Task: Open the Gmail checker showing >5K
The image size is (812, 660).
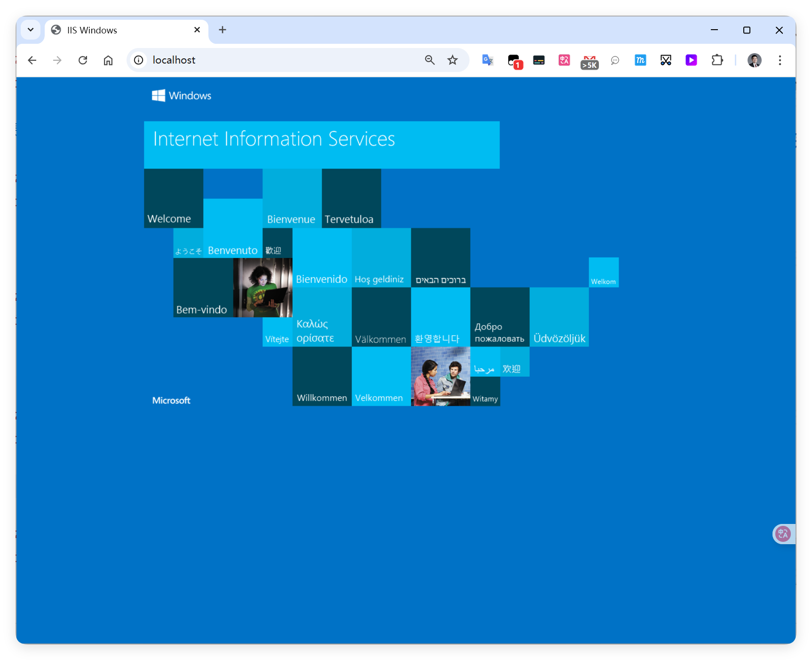Action: (589, 62)
